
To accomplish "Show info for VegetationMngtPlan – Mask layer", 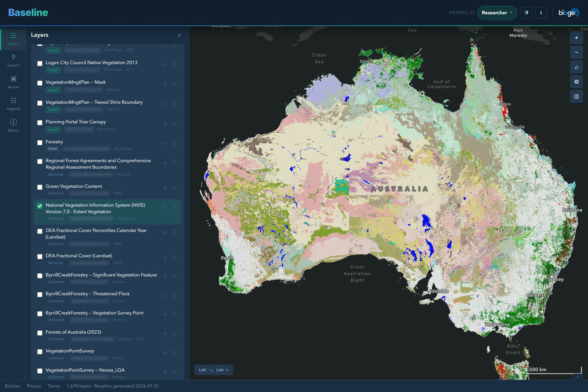I will click(174, 84).
